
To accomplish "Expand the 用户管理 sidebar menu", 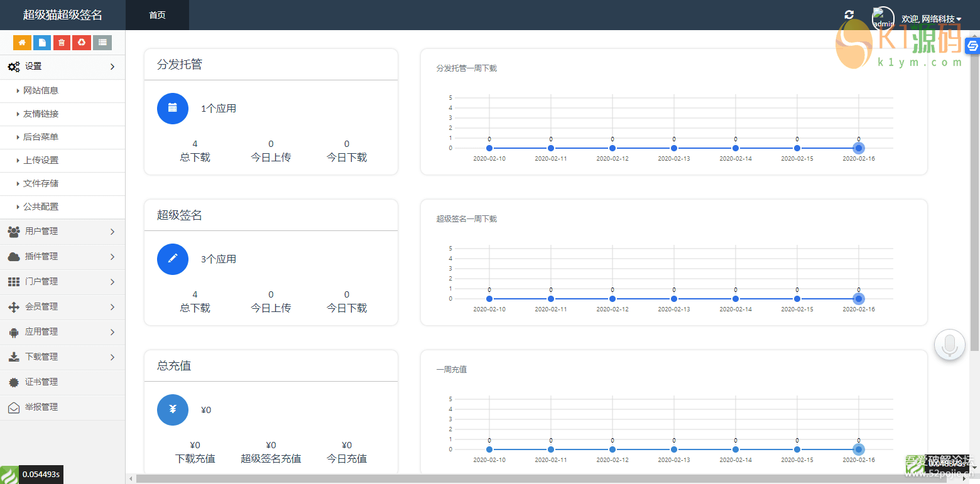I will click(x=62, y=232).
